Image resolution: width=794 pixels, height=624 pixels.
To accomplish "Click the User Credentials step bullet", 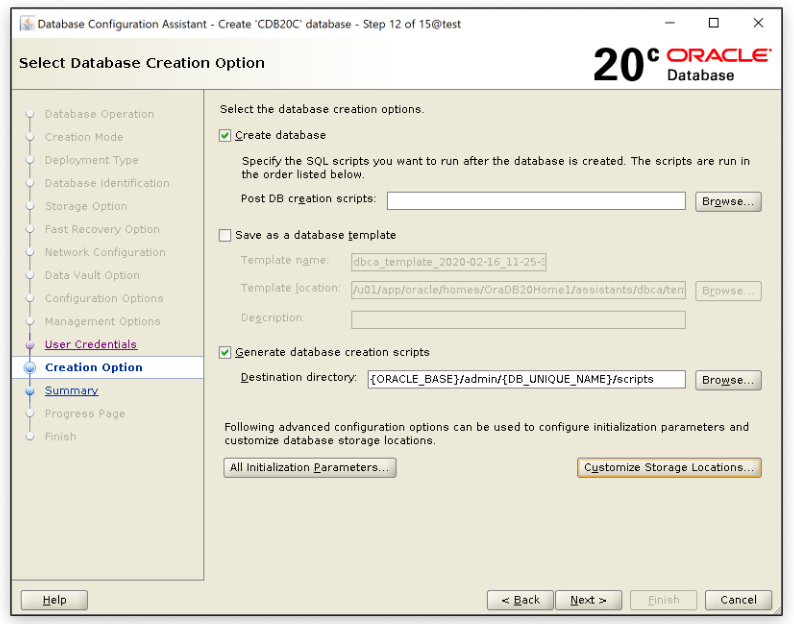I will pyautogui.click(x=30, y=345).
